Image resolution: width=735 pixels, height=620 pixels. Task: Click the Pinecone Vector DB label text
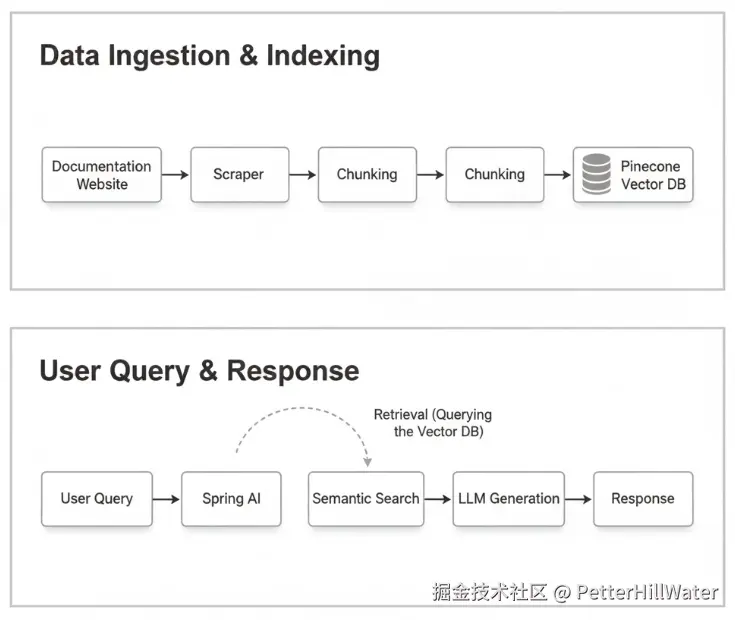click(x=653, y=175)
